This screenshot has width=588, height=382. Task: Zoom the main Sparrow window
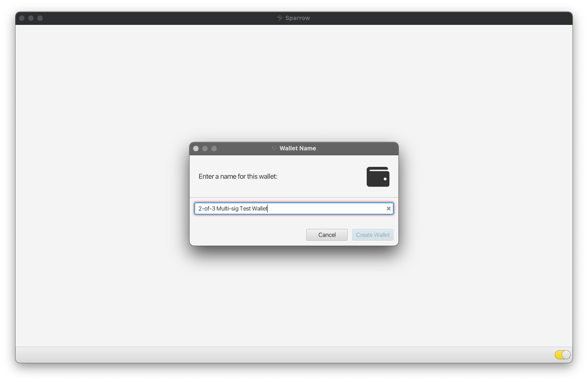click(x=40, y=18)
